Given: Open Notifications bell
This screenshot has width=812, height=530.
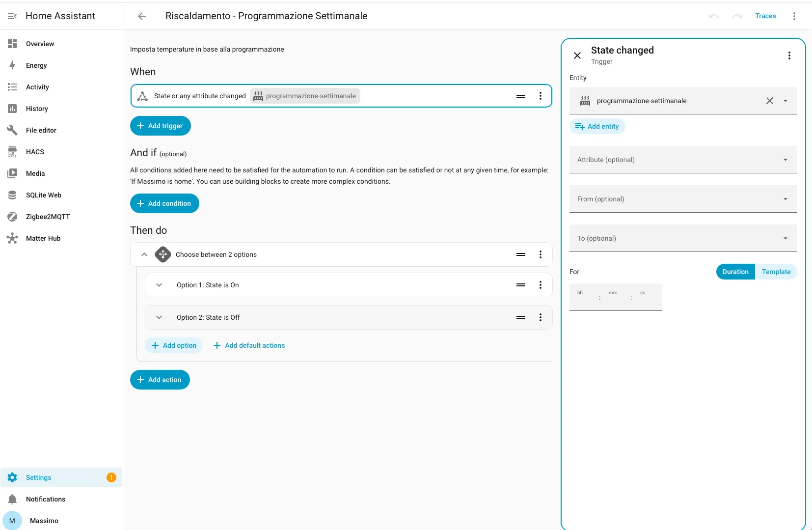Looking at the screenshot, I should pos(12,499).
